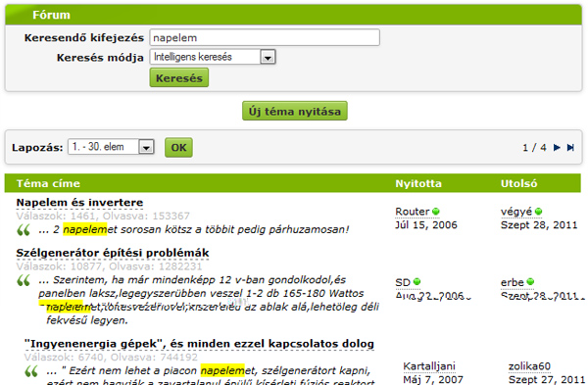This screenshot has width=588, height=385.
Task: Open topic Napelem és invertere
Action: (x=79, y=203)
